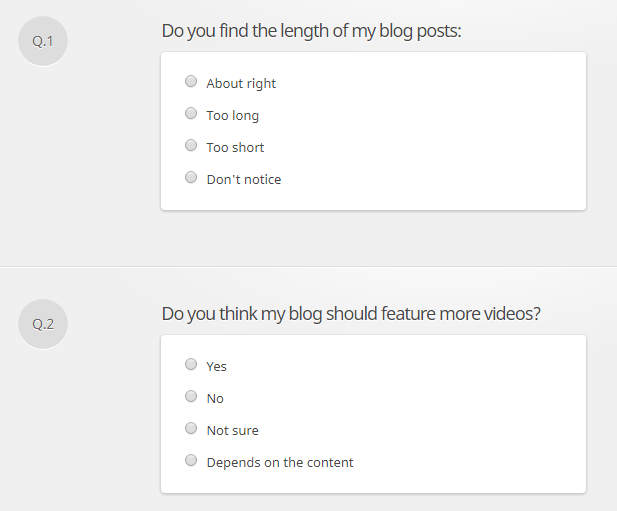This screenshot has height=511, width=617.
Task: Select the 'About right' radio button
Action: pyautogui.click(x=191, y=82)
